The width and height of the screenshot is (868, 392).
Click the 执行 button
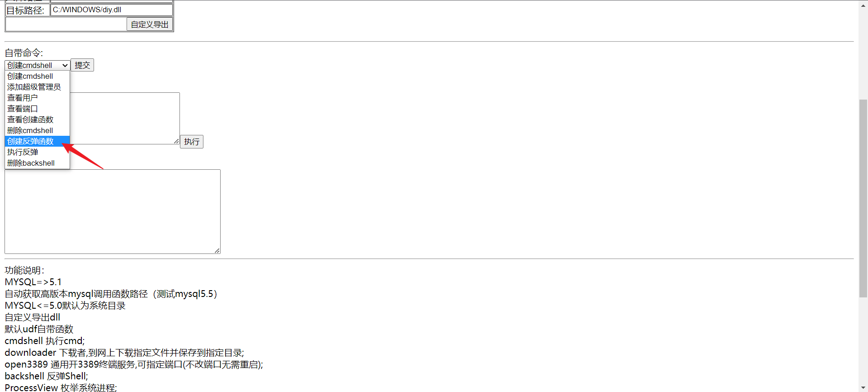click(192, 142)
